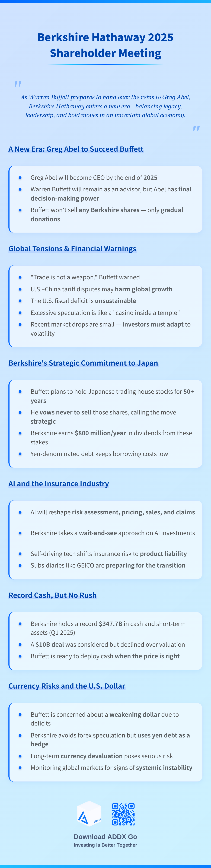Select the "Record Cash, But No Rush" heading

tap(53, 595)
